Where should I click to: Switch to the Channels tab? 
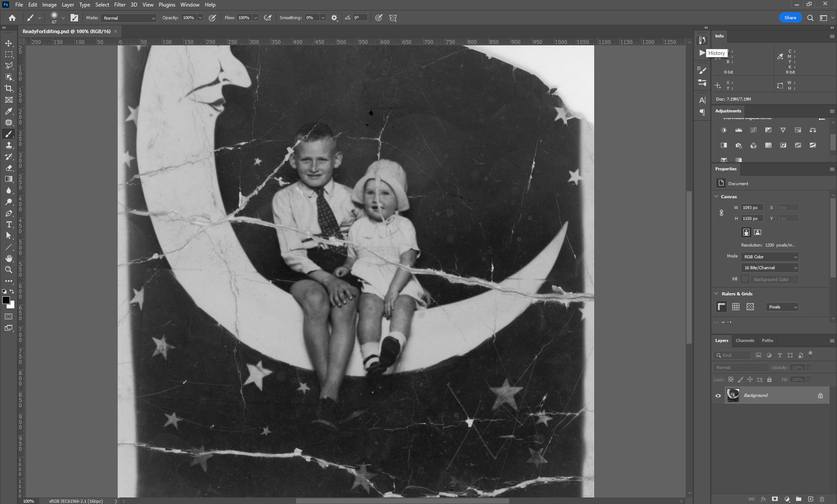point(745,341)
